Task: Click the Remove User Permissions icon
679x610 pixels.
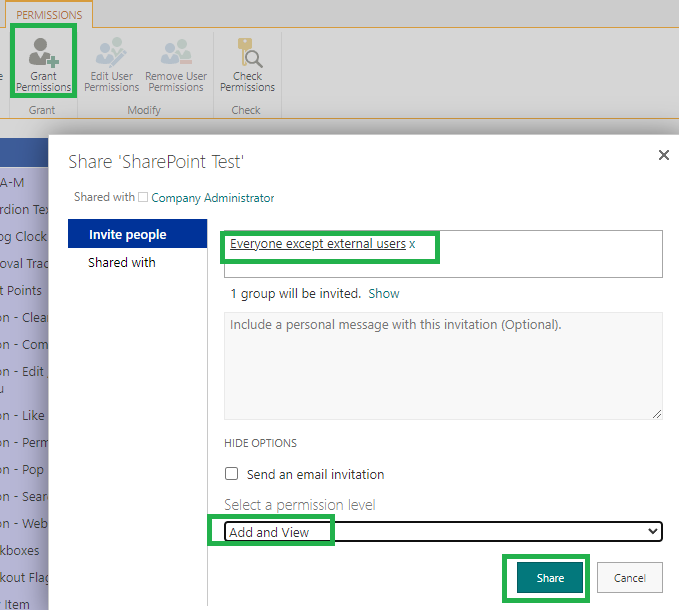Action: coord(176,52)
